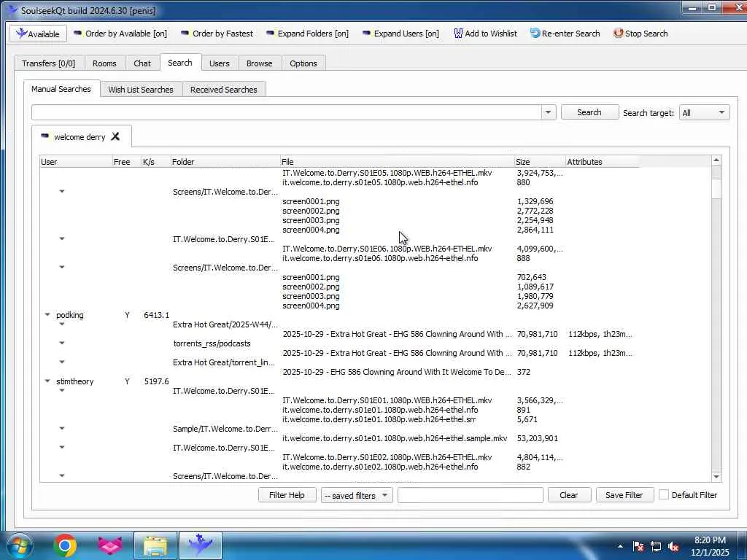This screenshot has height=560, width=747.
Task: Select the Wish List Searches subtab
Action: 141,90
